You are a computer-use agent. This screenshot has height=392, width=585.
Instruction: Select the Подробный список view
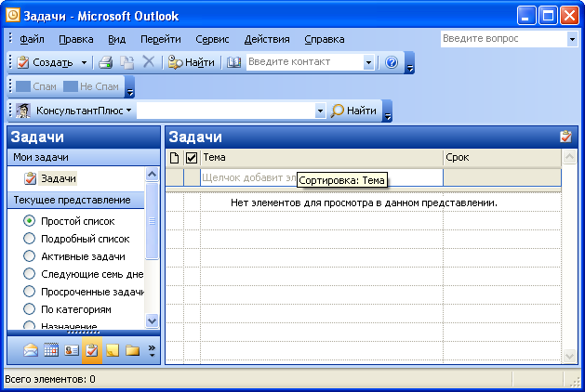[76, 239]
